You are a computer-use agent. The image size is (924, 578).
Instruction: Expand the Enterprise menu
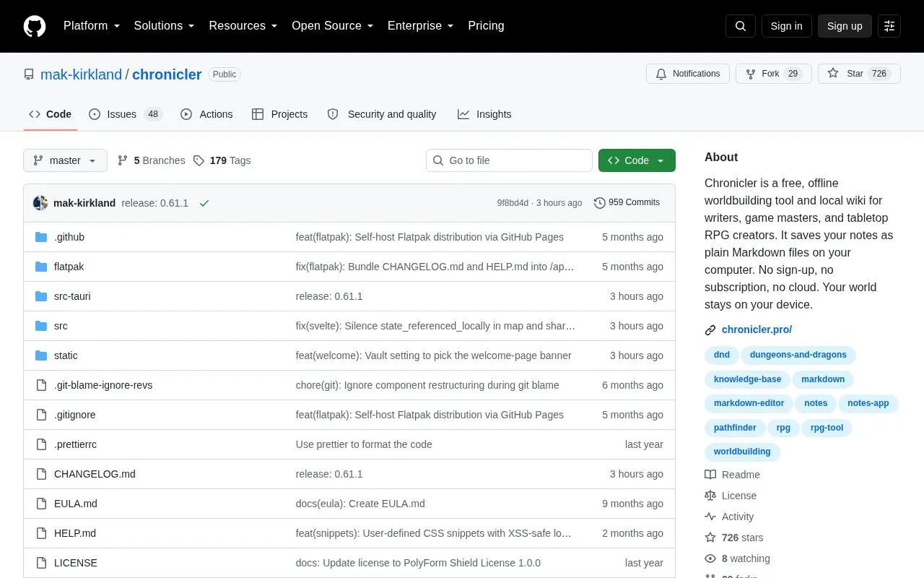pyautogui.click(x=420, y=26)
